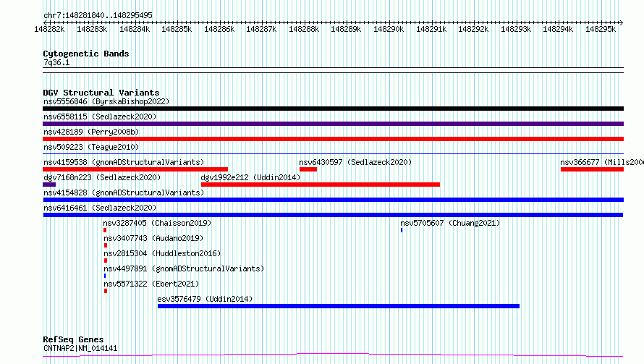Click the nsv4159538 gnomAD variant label
This screenshot has height=364, width=644.
pyautogui.click(x=124, y=162)
